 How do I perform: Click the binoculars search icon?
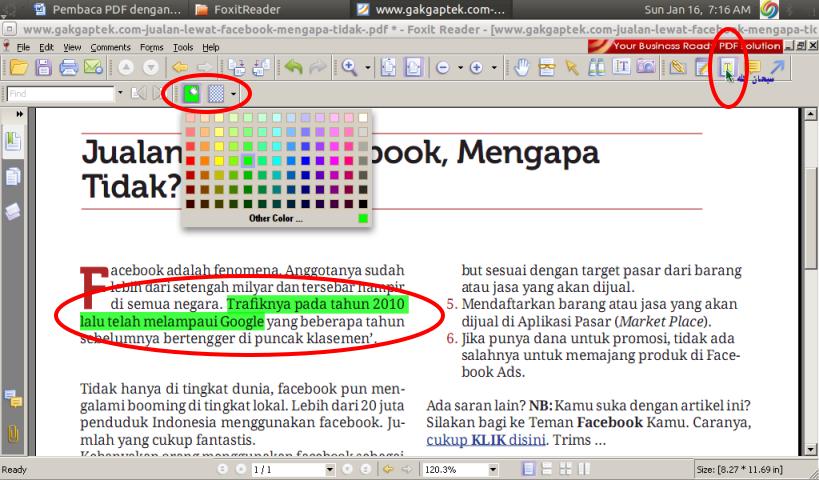[x=596, y=67]
